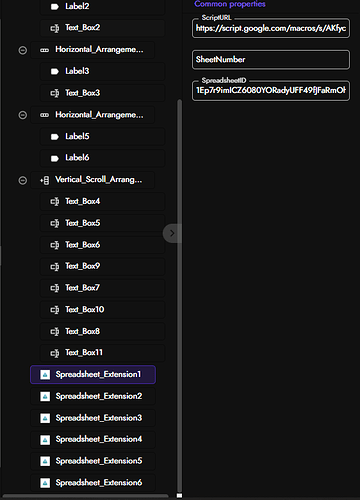
Task: Select Label5 tree row
Action: coord(102,136)
